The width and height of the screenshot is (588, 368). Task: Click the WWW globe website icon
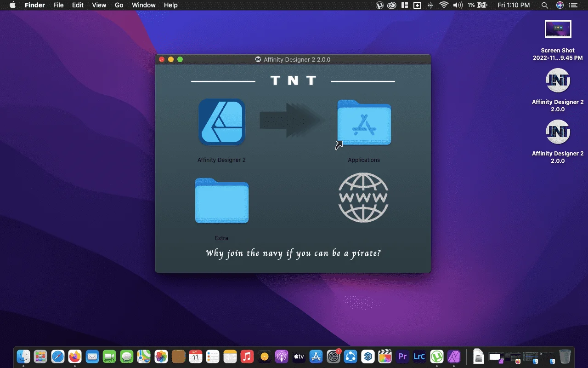click(x=363, y=197)
